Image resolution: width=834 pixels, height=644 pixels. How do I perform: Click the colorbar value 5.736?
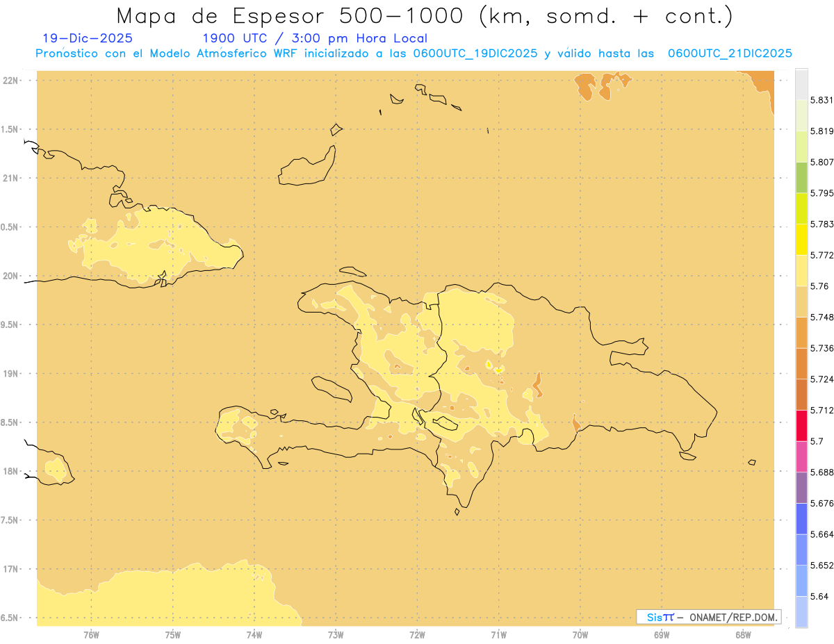(821, 348)
